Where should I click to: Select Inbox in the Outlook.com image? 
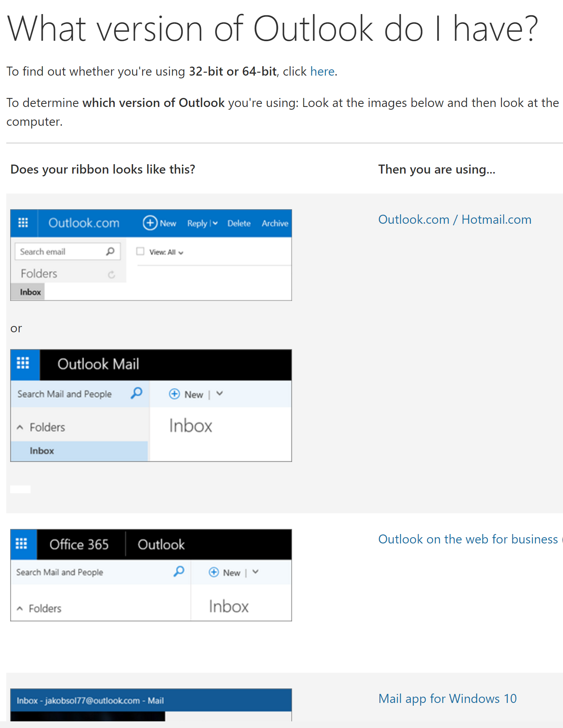[27, 292]
